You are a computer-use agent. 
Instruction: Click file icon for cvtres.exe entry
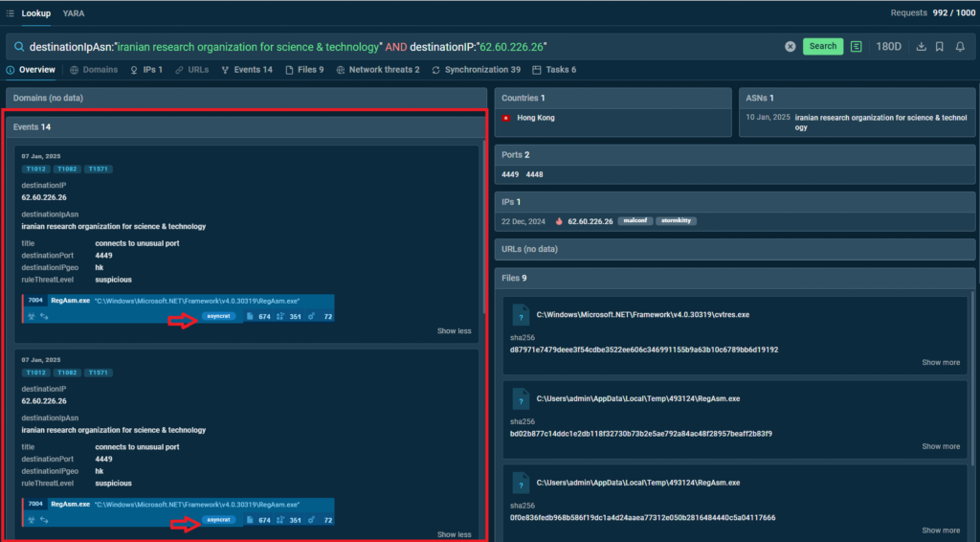click(520, 314)
